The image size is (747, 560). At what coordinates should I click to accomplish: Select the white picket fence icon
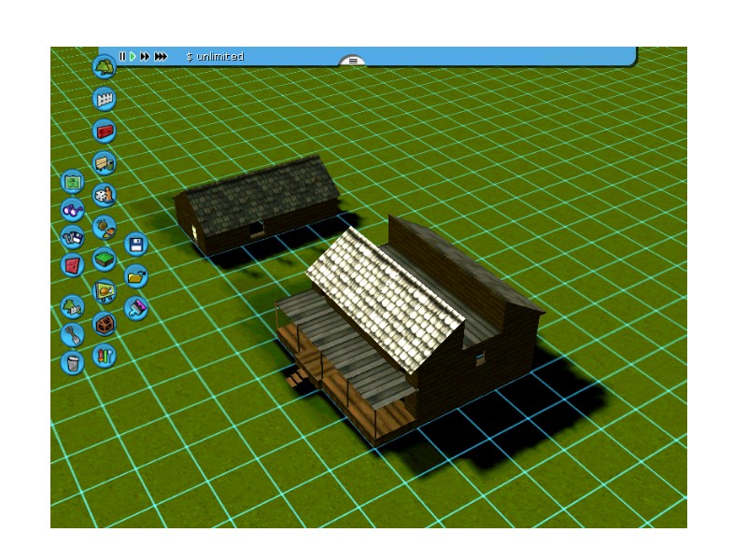pyautogui.click(x=105, y=98)
